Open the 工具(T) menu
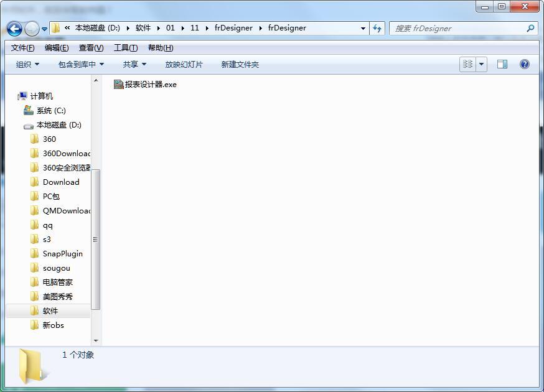 126,48
